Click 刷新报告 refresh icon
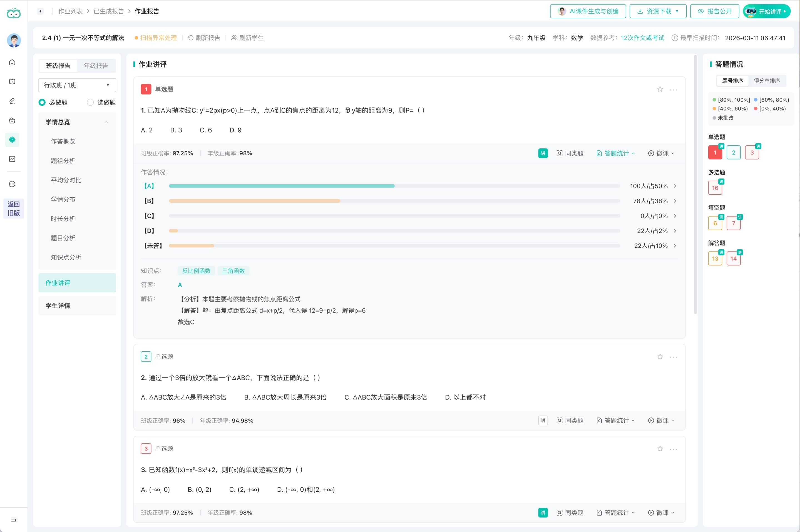The height and width of the screenshot is (532, 800). coord(191,38)
